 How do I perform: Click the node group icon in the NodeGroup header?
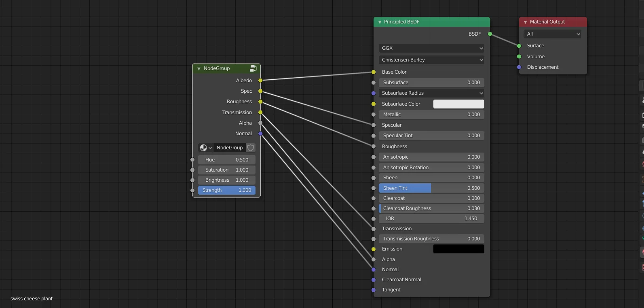point(253,68)
